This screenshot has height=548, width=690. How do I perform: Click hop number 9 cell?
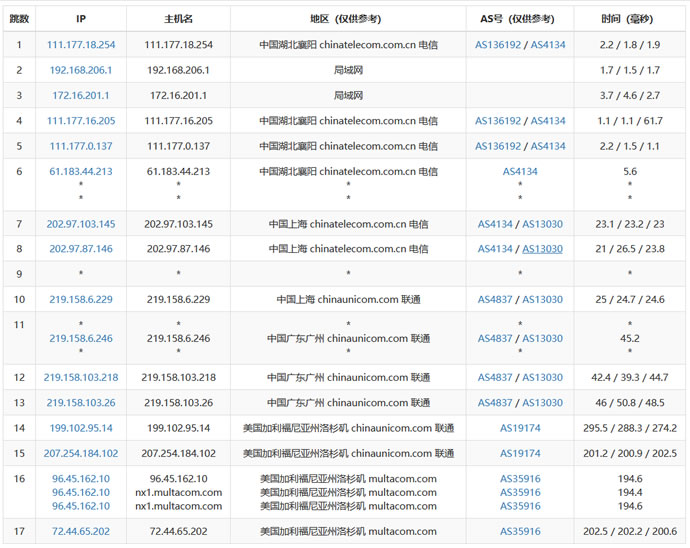click(19, 274)
